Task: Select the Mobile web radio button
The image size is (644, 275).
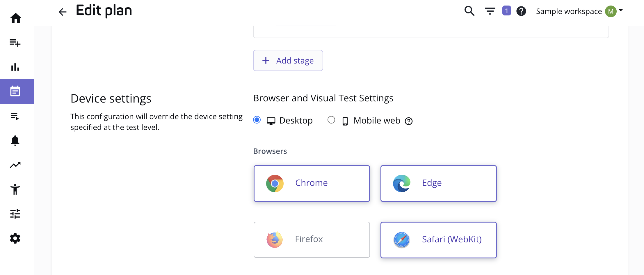Action: click(x=331, y=120)
